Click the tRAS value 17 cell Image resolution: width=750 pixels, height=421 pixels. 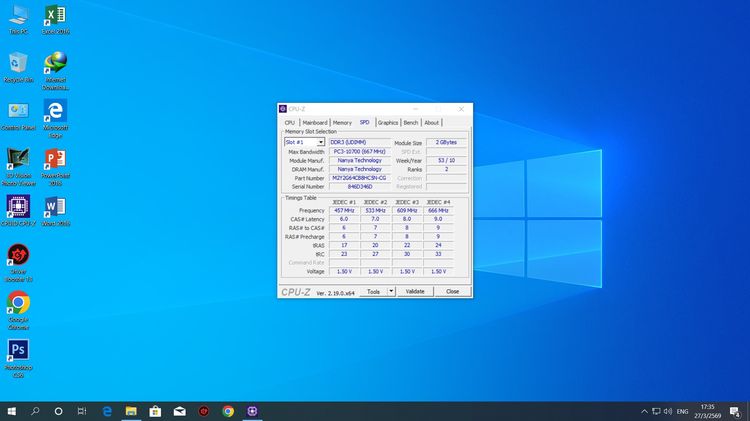coord(344,245)
